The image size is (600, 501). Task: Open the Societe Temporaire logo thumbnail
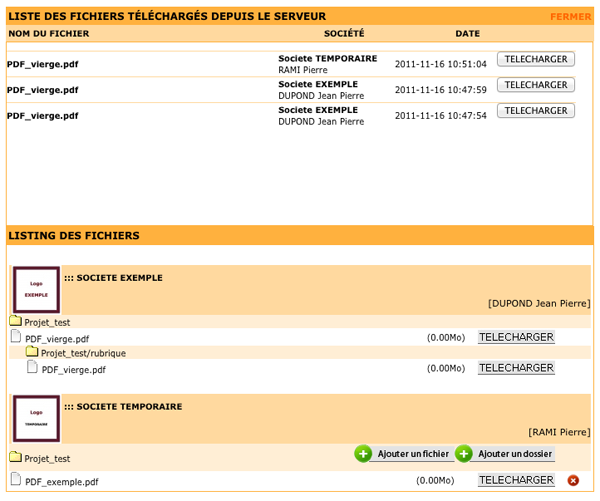[36, 418]
